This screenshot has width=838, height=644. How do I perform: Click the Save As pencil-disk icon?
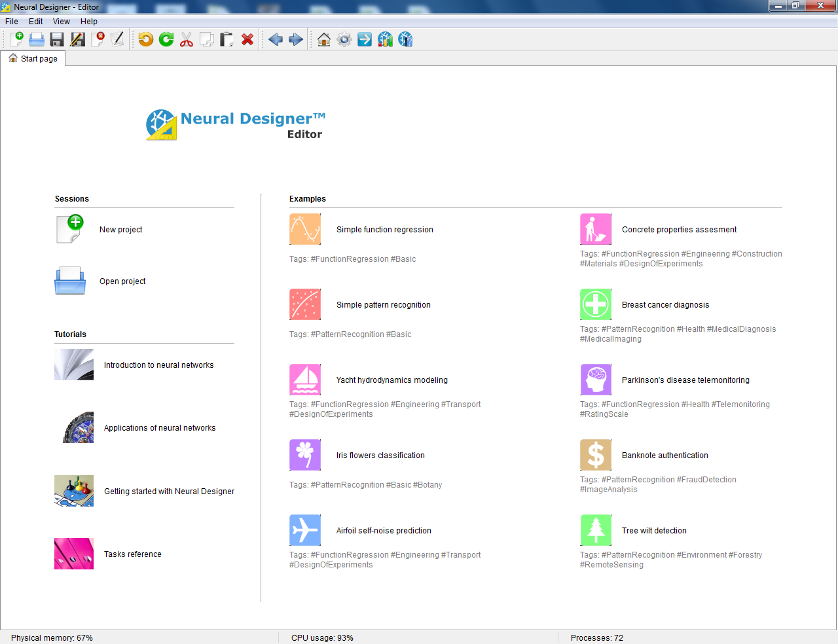pos(77,39)
